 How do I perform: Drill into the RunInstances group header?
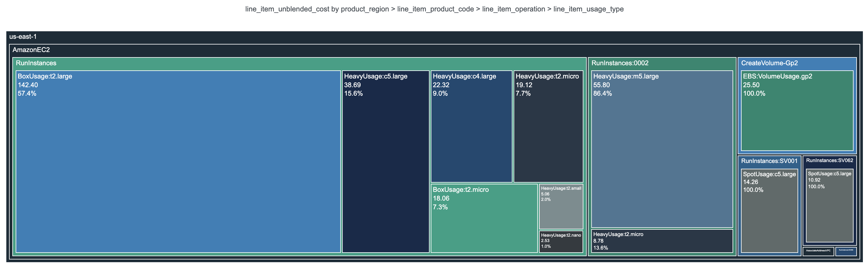click(x=36, y=63)
